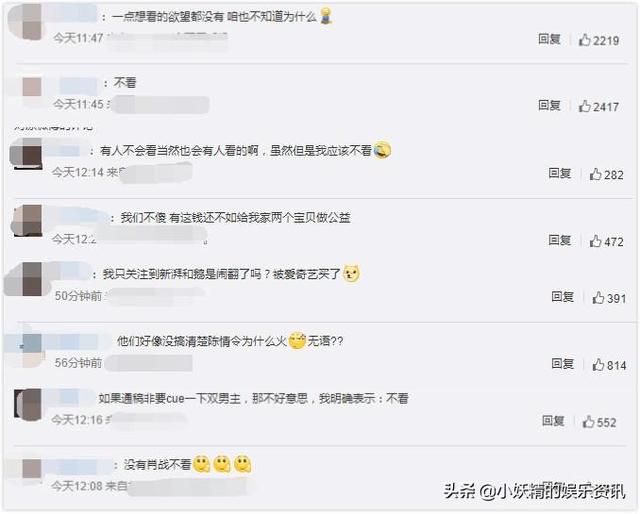Click avatar of commenter mentioning 双男主
Image resolution: width=640 pixels, height=514 pixels.
point(28,405)
